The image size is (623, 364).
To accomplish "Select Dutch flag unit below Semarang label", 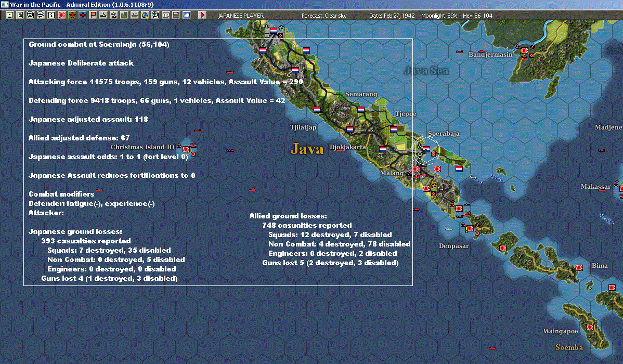I will click(361, 110).
